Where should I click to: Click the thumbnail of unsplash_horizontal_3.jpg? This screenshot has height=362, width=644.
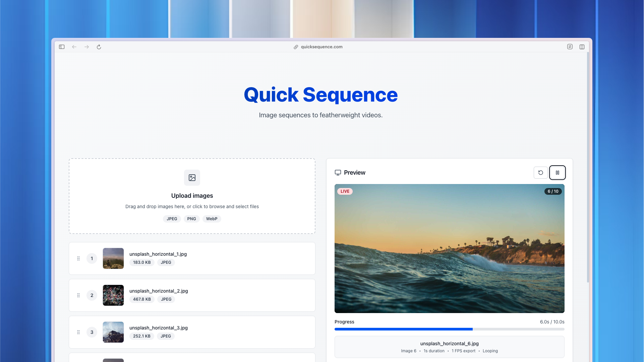coord(113,332)
